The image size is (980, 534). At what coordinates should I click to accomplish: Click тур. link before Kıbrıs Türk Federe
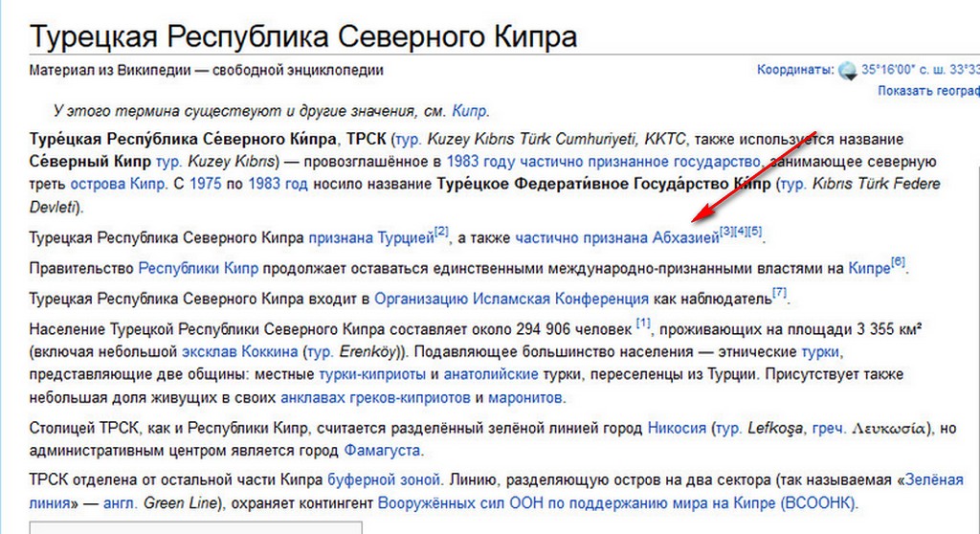click(792, 184)
